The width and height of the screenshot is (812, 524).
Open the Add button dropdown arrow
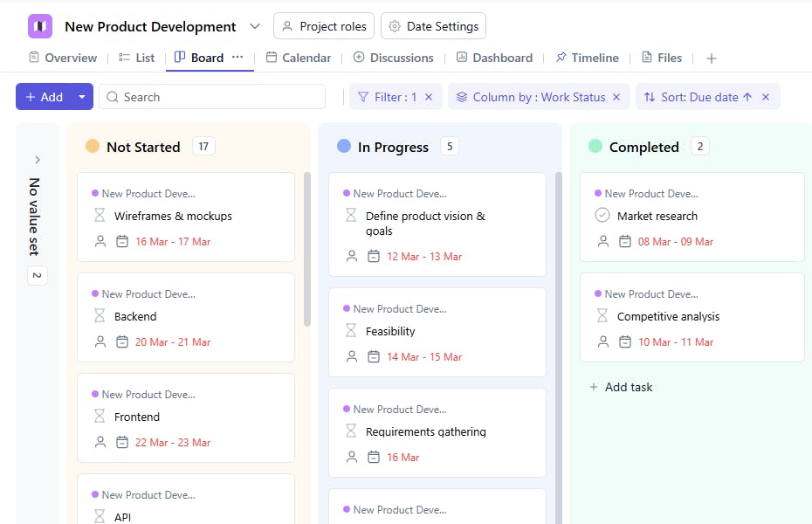click(x=82, y=97)
